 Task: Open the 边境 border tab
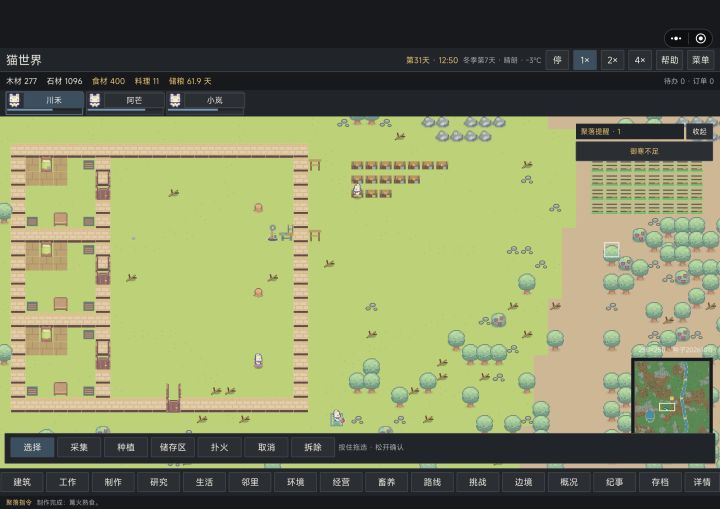tap(523, 482)
